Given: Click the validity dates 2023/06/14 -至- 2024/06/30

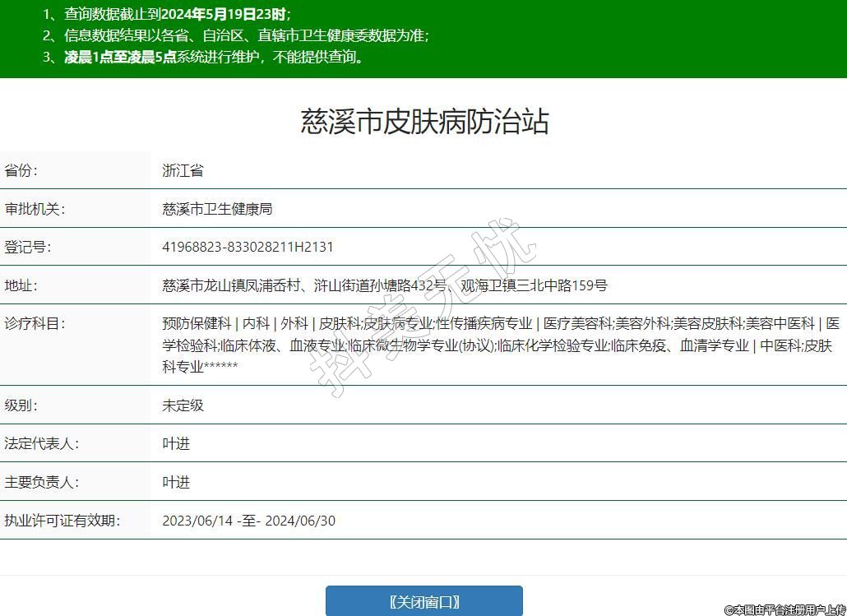Looking at the screenshot, I should coord(248,521).
